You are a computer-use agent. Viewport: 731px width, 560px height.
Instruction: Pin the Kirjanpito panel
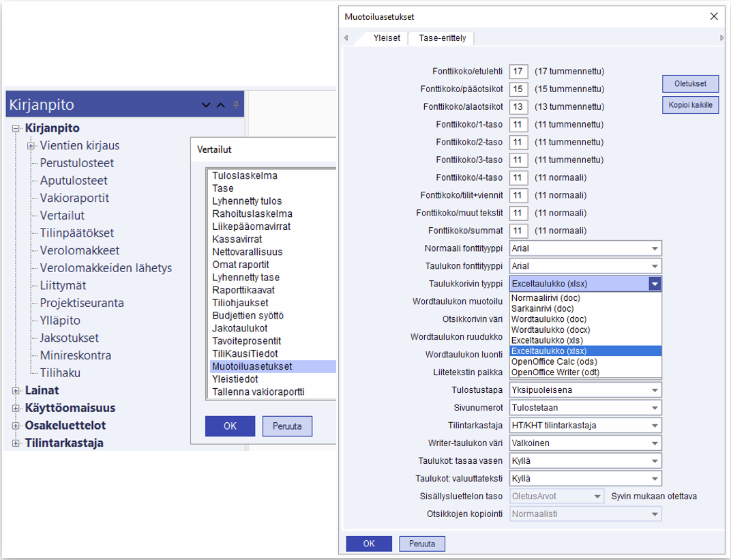pos(236,104)
